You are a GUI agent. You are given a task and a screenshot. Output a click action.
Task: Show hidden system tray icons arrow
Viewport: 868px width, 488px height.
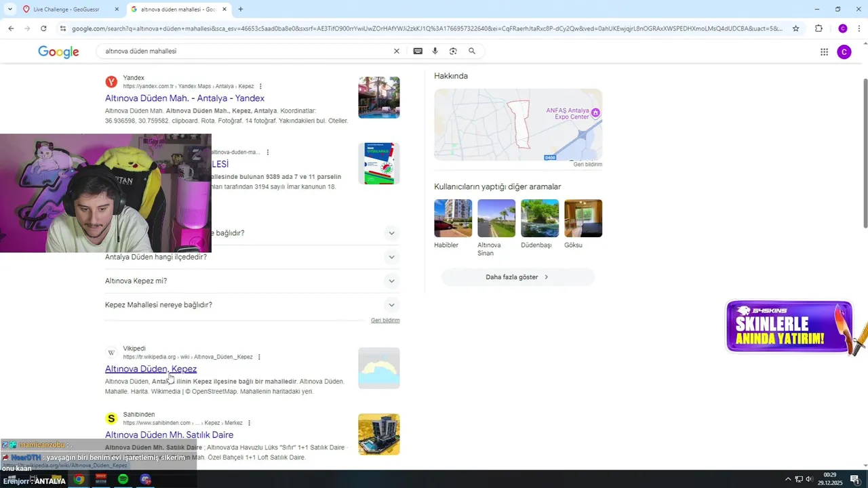(x=788, y=479)
